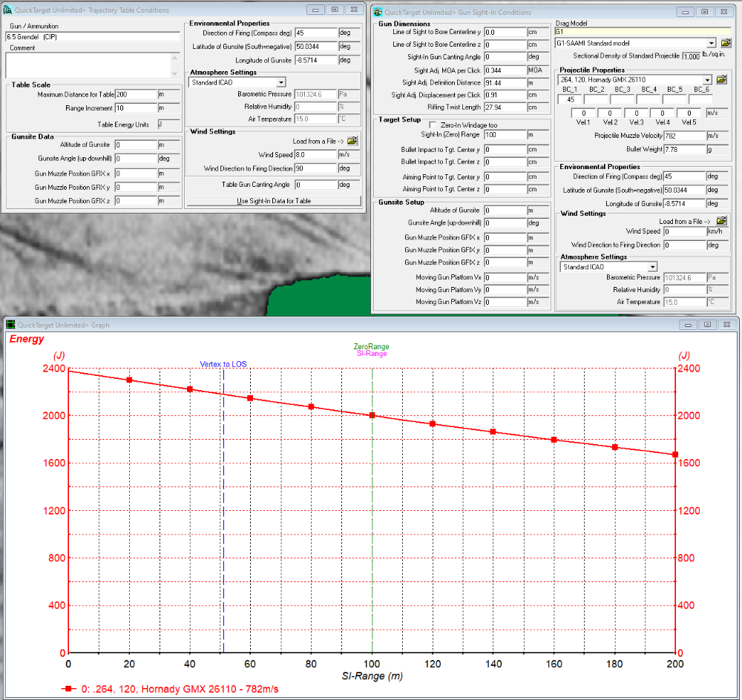Click Bullet Weight field
Screen dimensions: 742x700
685,150
